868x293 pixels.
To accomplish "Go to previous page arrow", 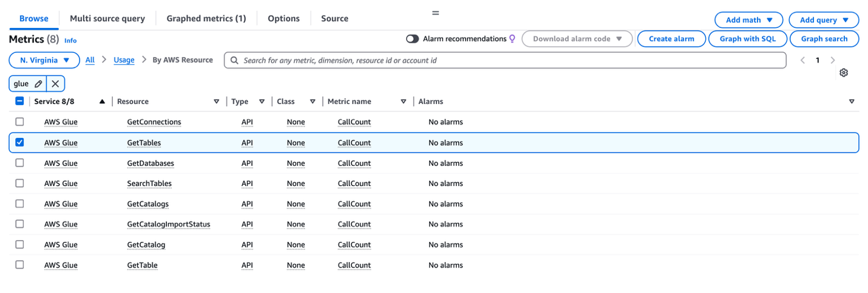I will [802, 60].
